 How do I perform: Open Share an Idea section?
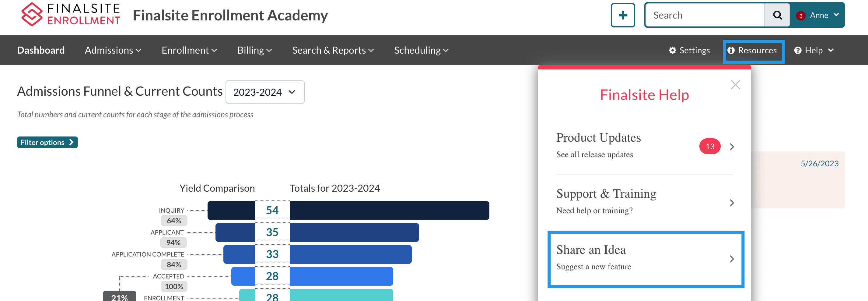click(645, 258)
